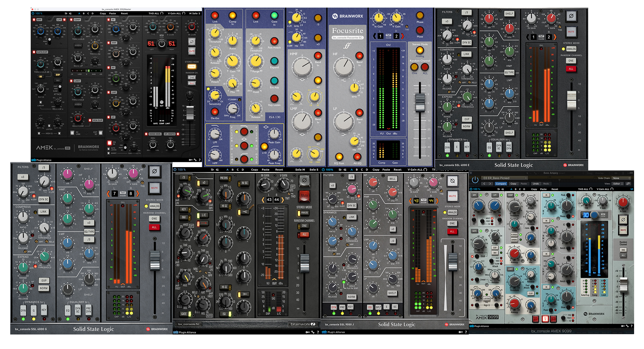The width and height of the screenshot is (644, 349).
Task: Click red In Gain knob in AMEK 9099
Action: tap(623, 202)
